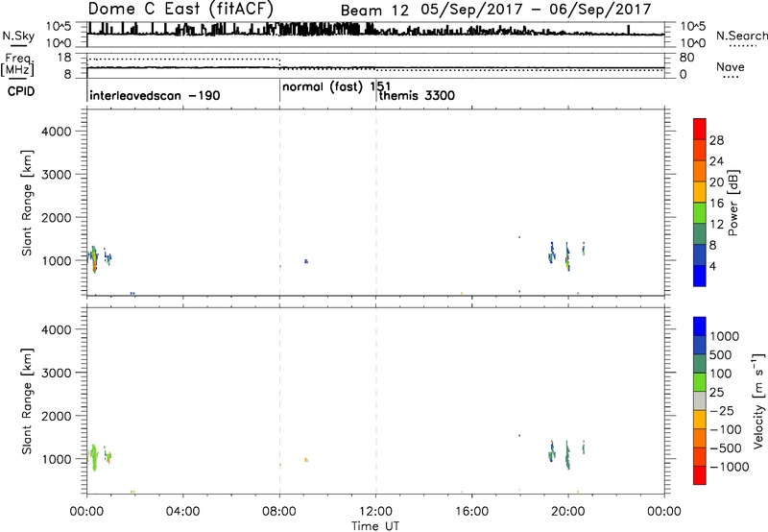Click the power panel 'Slant Range [km]' label

27,203
